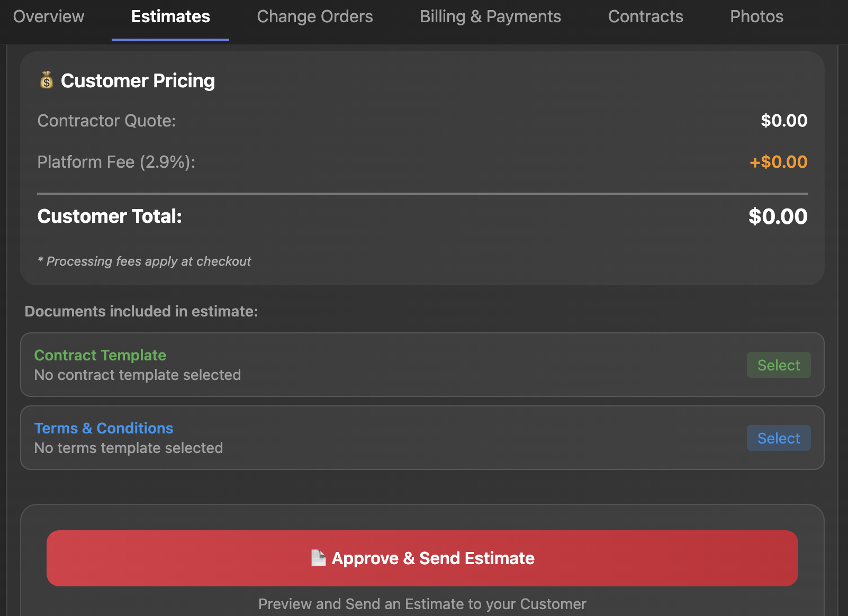The height and width of the screenshot is (616, 848).
Task: Click the Approve & Send Estimate button
Action: point(422,558)
